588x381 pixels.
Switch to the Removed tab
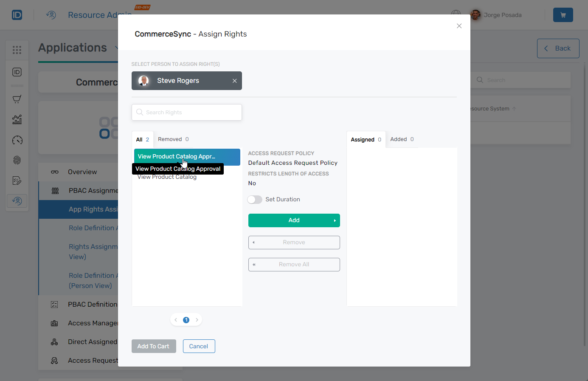pyautogui.click(x=173, y=139)
